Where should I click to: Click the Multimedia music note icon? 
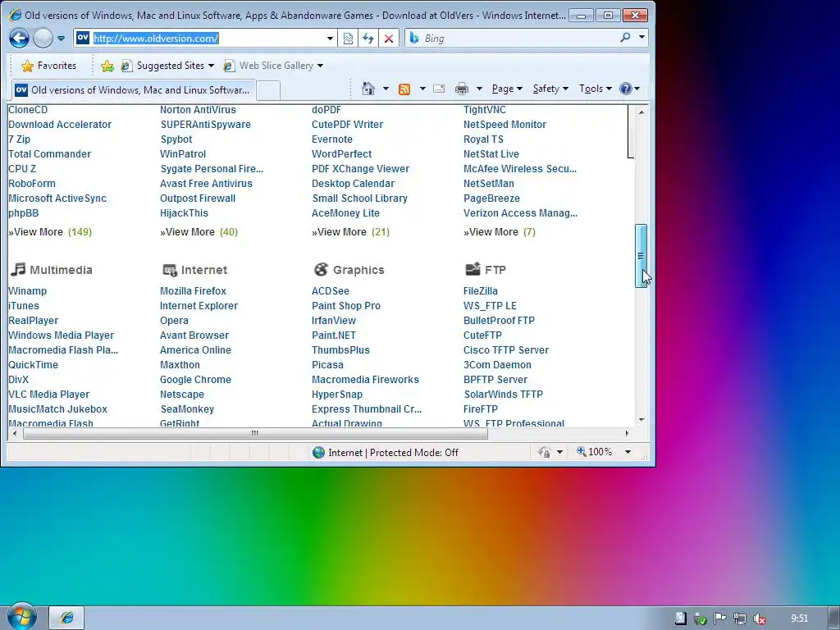[x=18, y=269]
